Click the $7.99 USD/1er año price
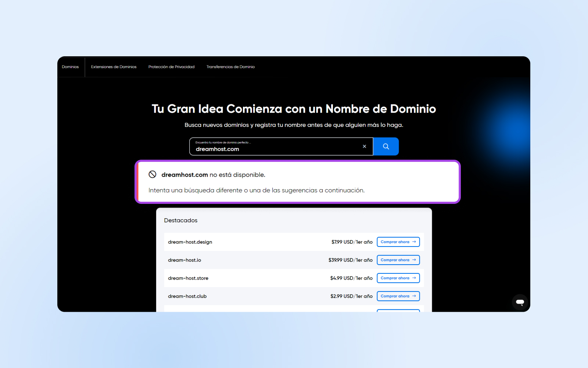Image resolution: width=588 pixels, height=368 pixels. coord(352,242)
